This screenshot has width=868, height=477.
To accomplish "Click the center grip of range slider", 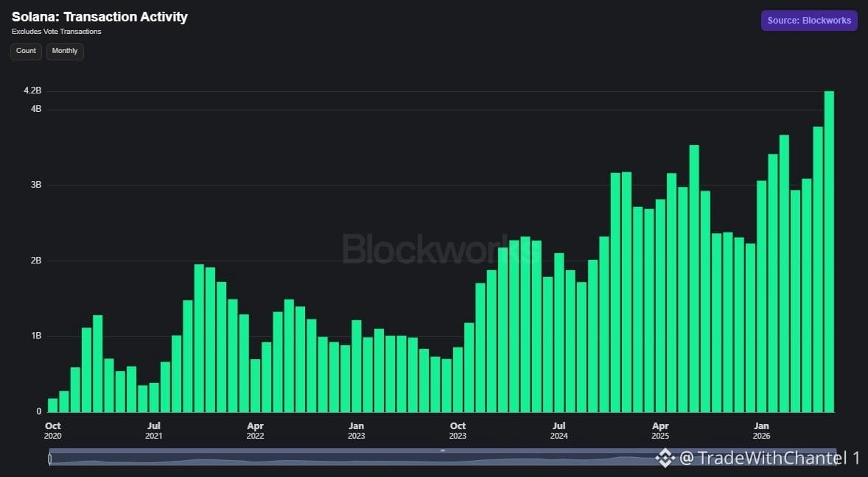I will coord(443,451).
